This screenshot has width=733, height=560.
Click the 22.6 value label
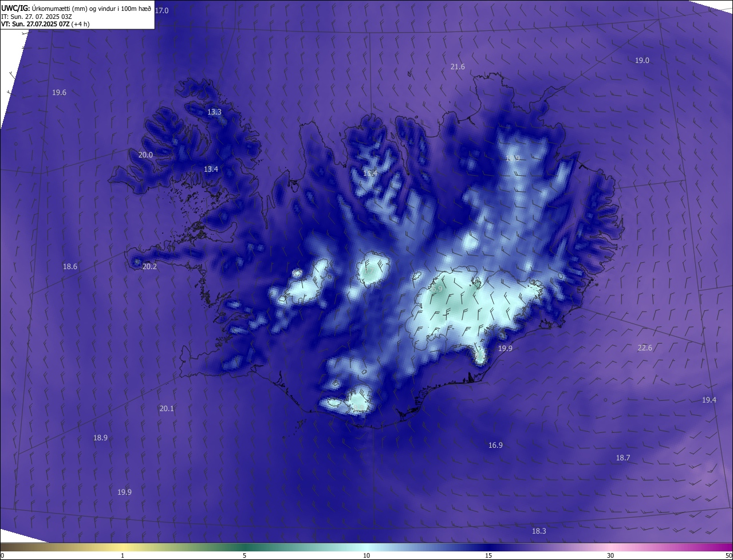645,348
